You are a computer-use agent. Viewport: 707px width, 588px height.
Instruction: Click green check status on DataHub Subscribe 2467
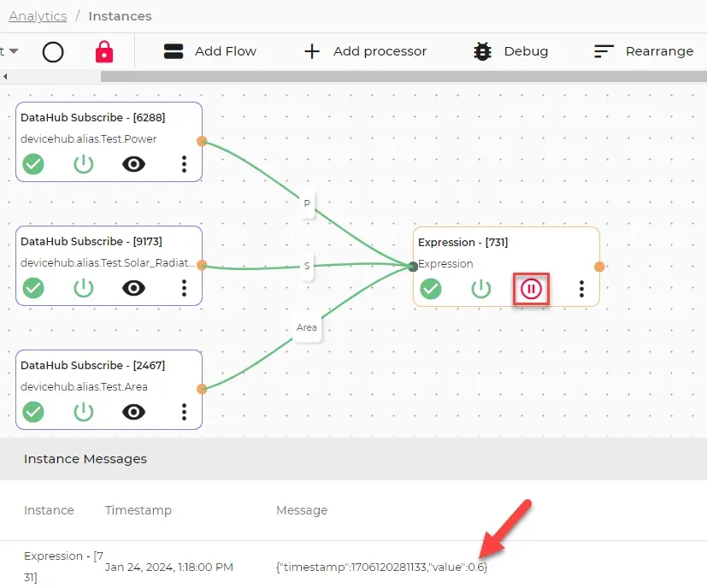[x=33, y=412]
